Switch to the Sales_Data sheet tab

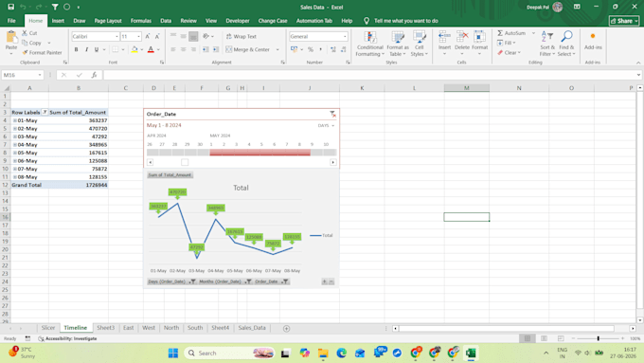click(x=252, y=328)
